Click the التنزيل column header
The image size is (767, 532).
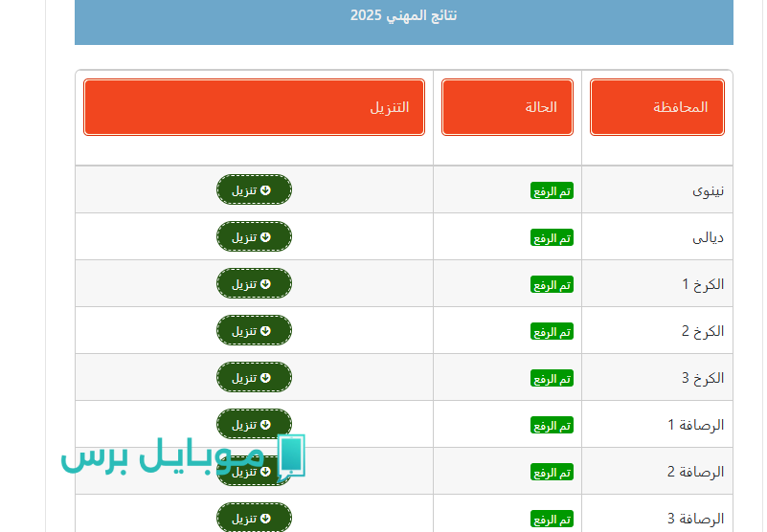click(254, 107)
